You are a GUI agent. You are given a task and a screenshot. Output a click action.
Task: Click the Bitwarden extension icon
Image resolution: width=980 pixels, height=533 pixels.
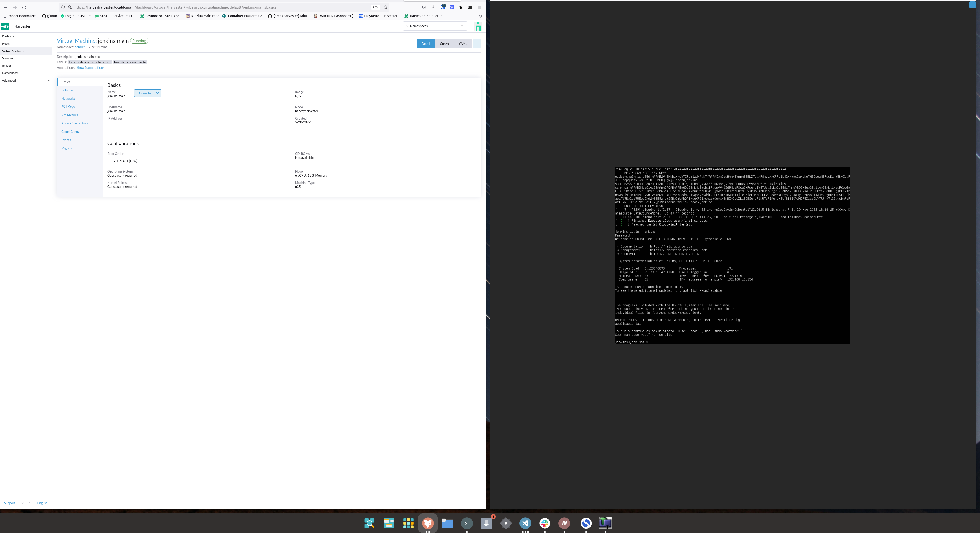tap(443, 7)
